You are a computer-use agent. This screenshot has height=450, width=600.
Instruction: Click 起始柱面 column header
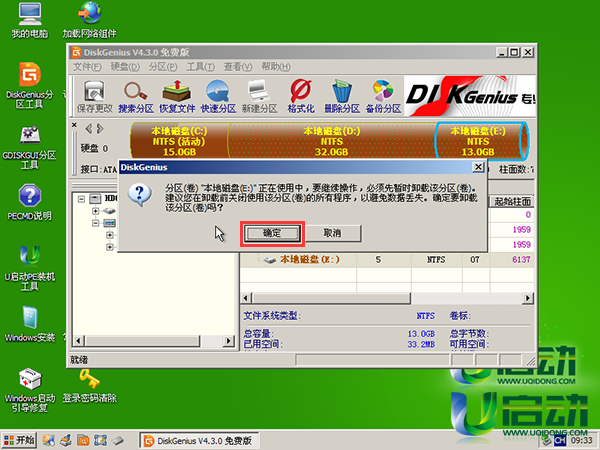[512, 202]
